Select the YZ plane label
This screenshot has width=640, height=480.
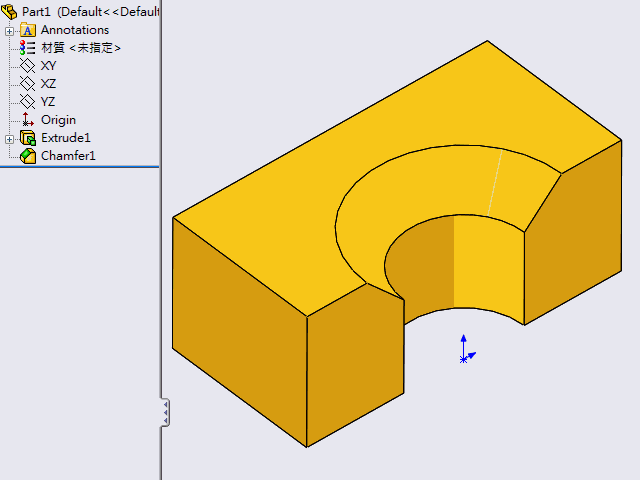coord(48,102)
